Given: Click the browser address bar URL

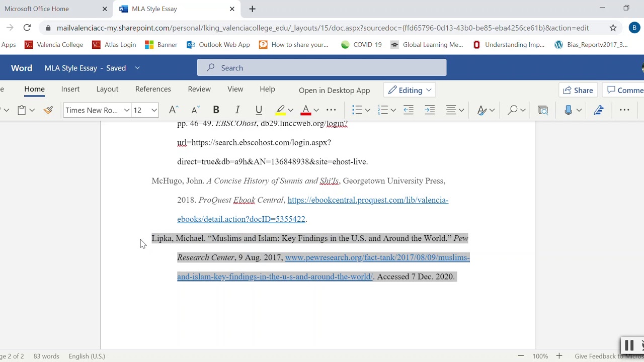Looking at the screenshot, I should pyautogui.click(x=323, y=28).
